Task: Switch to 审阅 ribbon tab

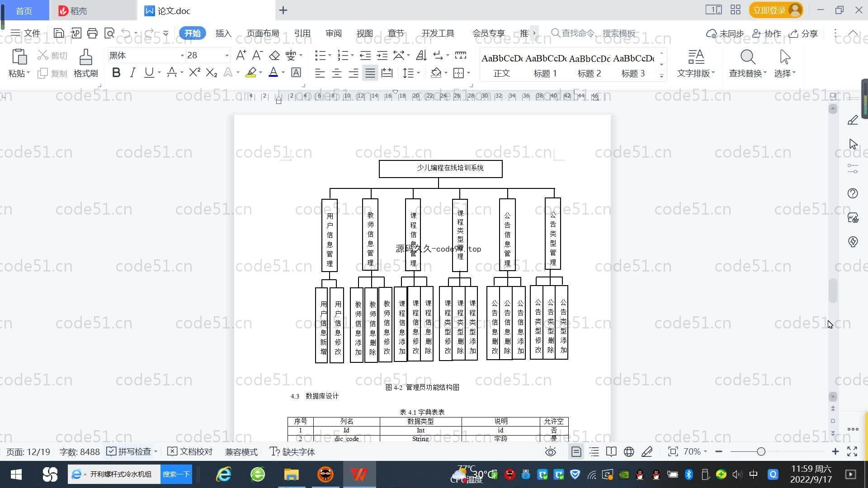Action: click(333, 33)
